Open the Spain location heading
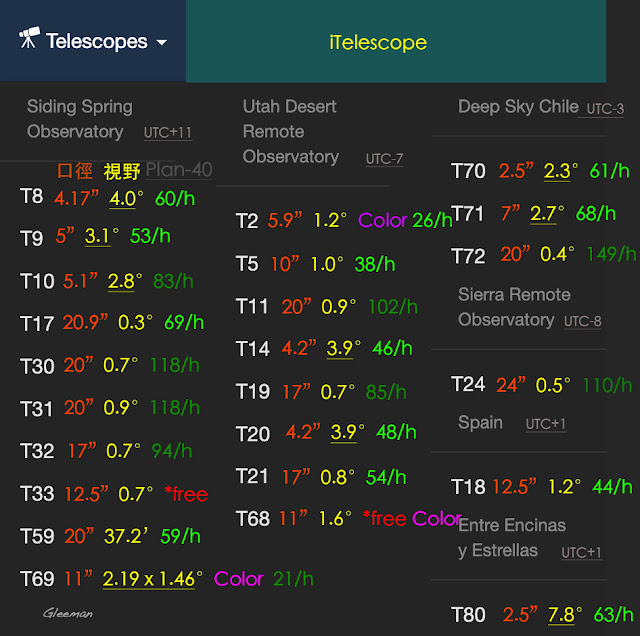 pyautogui.click(x=480, y=423)
